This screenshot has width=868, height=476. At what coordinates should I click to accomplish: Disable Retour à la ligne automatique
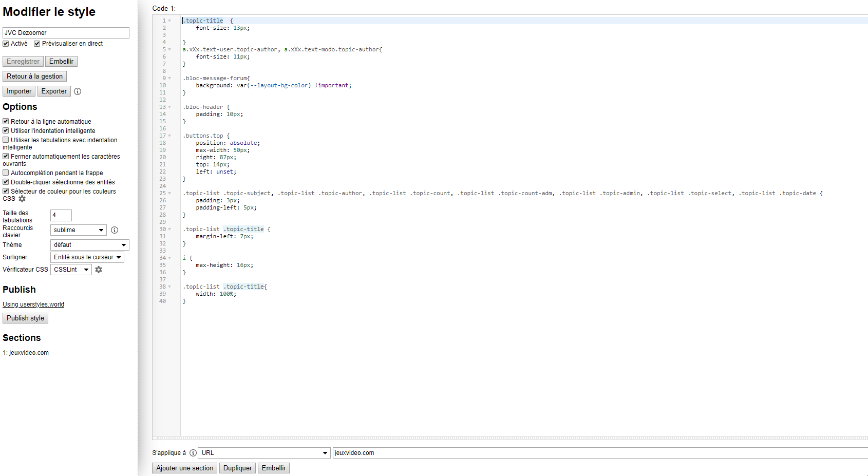click(x=6, y=122)
